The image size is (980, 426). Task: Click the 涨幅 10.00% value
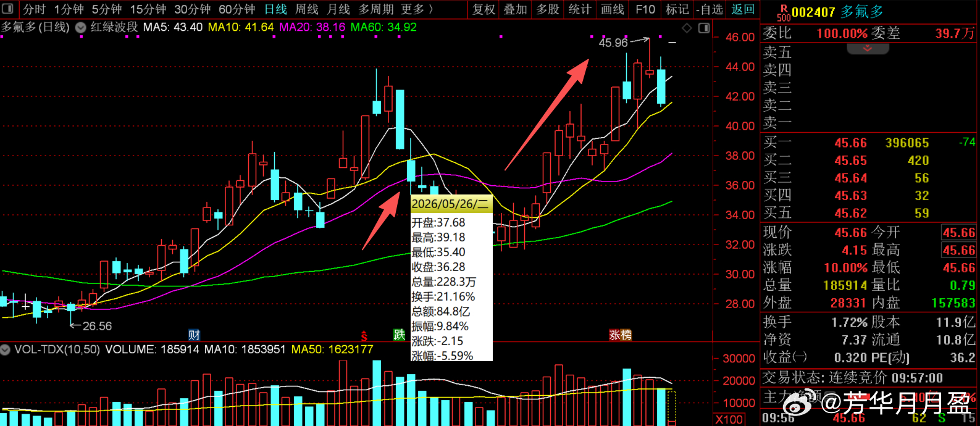pyautogui.click(x=845, y=268)
